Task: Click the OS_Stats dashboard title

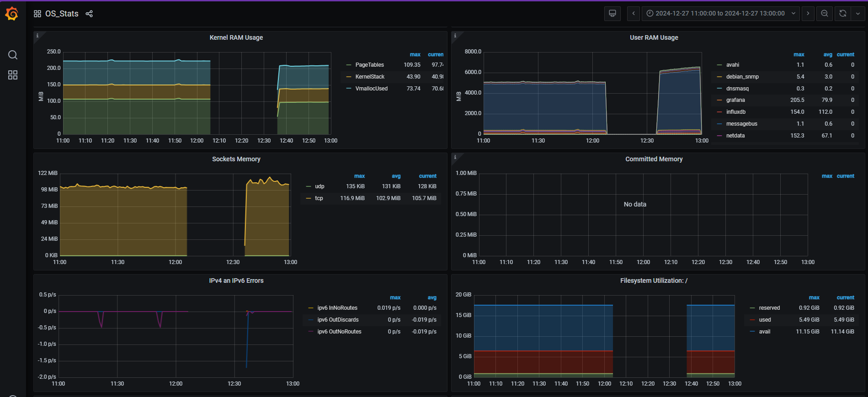Action: (62, 14)
